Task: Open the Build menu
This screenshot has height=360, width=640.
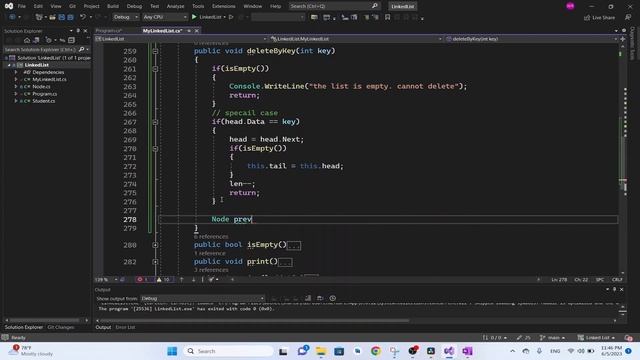Action: tap(113, 6)
